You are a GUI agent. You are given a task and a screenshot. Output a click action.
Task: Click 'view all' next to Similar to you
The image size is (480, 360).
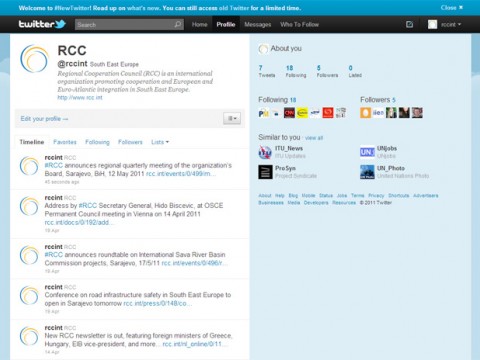coord(314,138)
